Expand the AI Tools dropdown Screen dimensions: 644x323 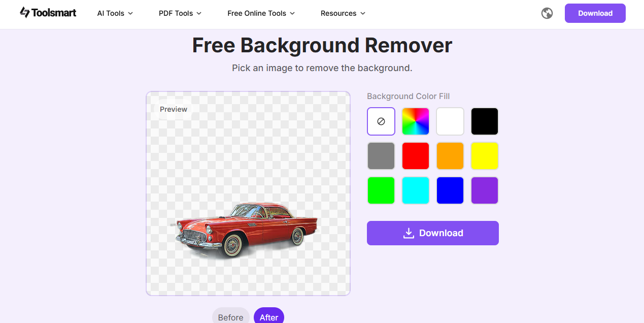[115, 13]
